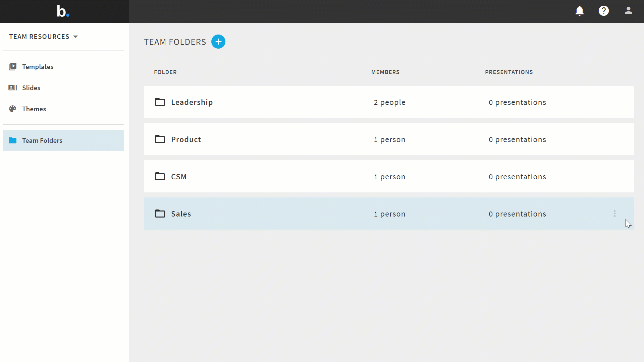Click '1 person' in the Product row
The width and height of the screenshot is (644, 362).
[390, 139]
